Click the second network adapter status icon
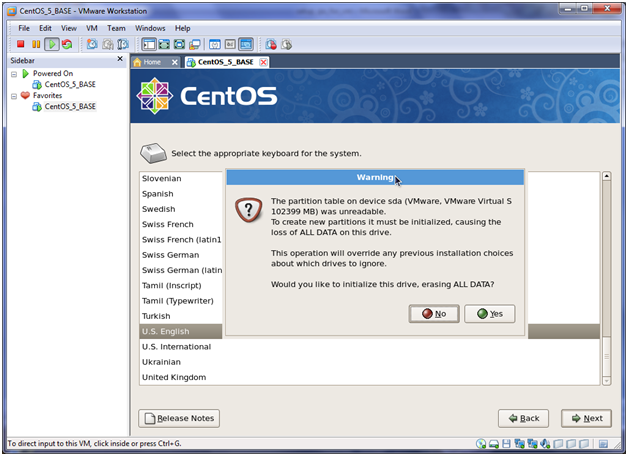This screenshot has height=456, width=628. tap(532, 443)
